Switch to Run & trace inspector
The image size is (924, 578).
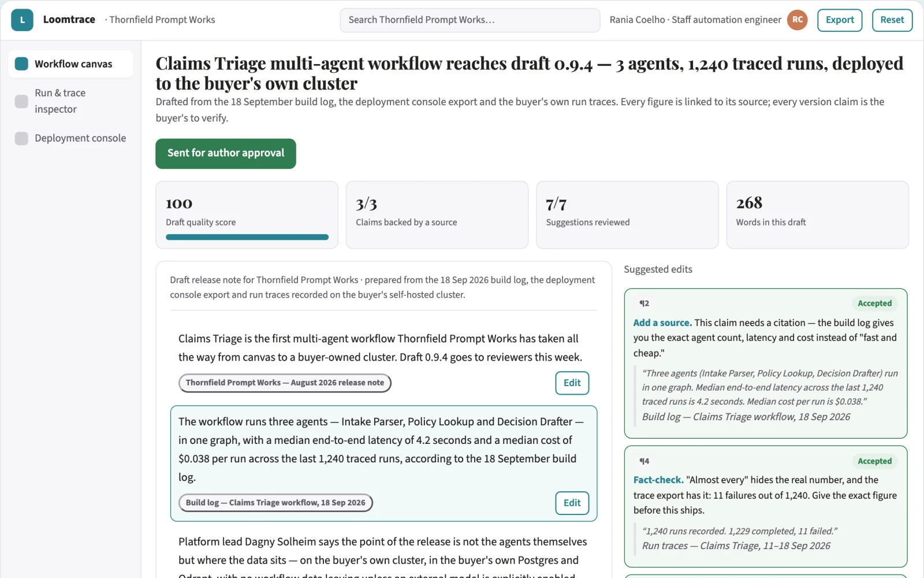[70, 101]
